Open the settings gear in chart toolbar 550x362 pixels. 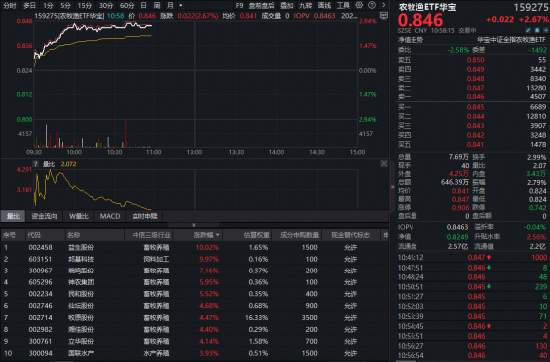[359, 5]
